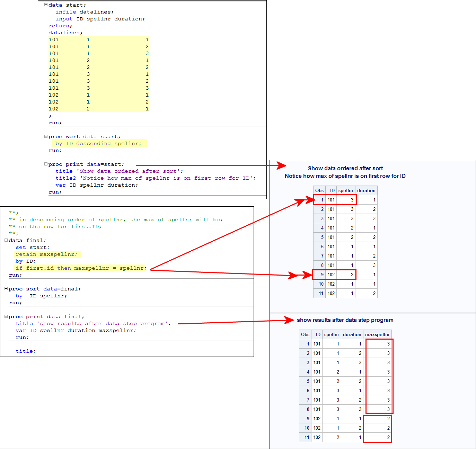This screenshot has height=449, width=476.
Task: Click the 'infile datalines;' code line
Action: pos(85,12)
